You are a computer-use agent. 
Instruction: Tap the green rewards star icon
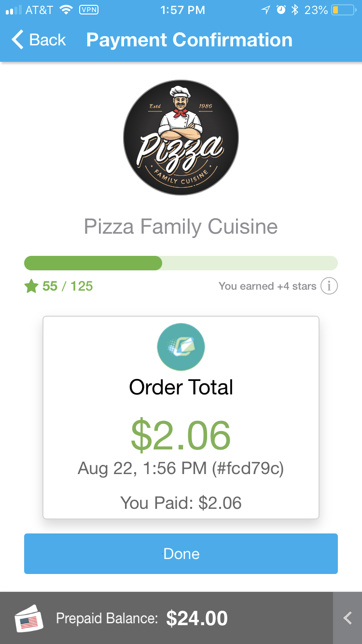31,286
